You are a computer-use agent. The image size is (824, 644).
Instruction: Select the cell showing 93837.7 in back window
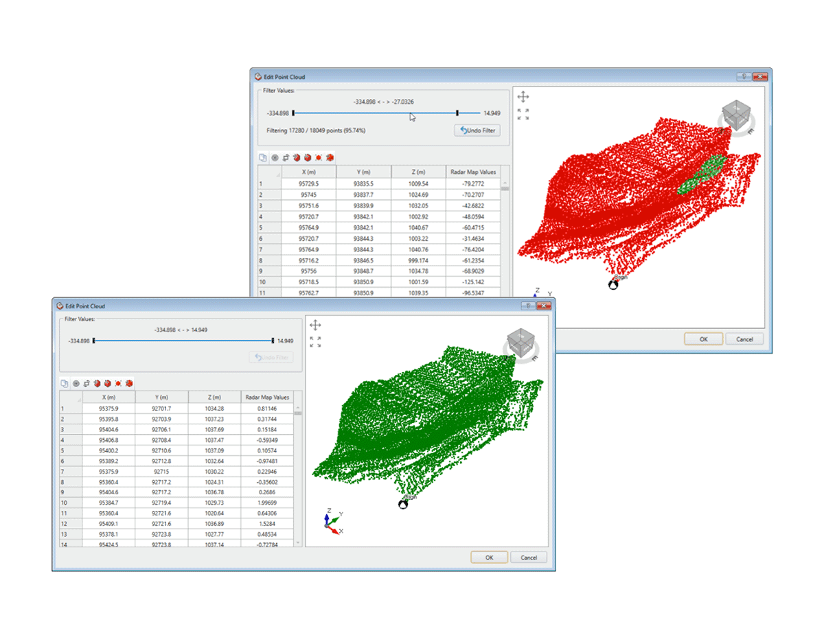pos(363,194)
